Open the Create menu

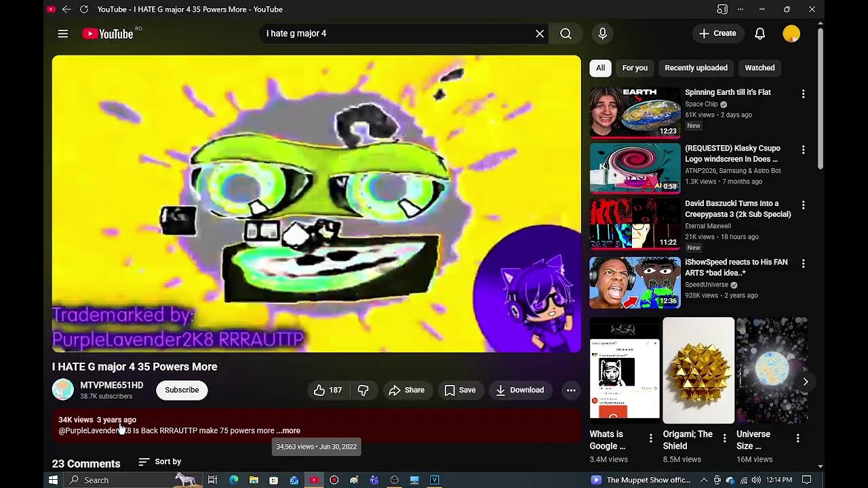click(x=717, y=33)
